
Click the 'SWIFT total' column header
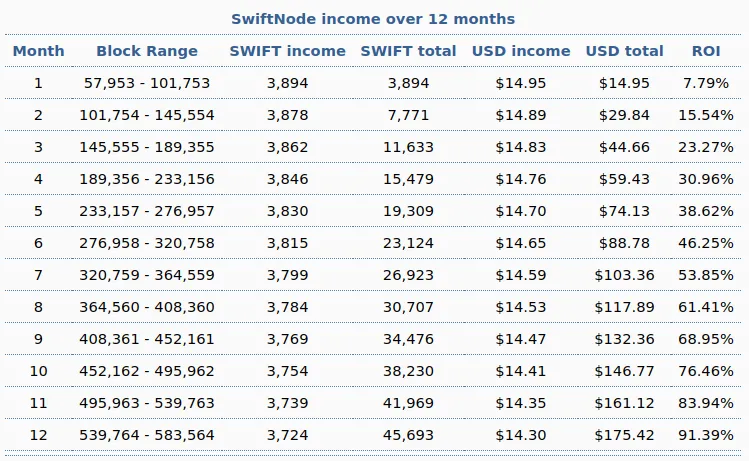[408, 51]
